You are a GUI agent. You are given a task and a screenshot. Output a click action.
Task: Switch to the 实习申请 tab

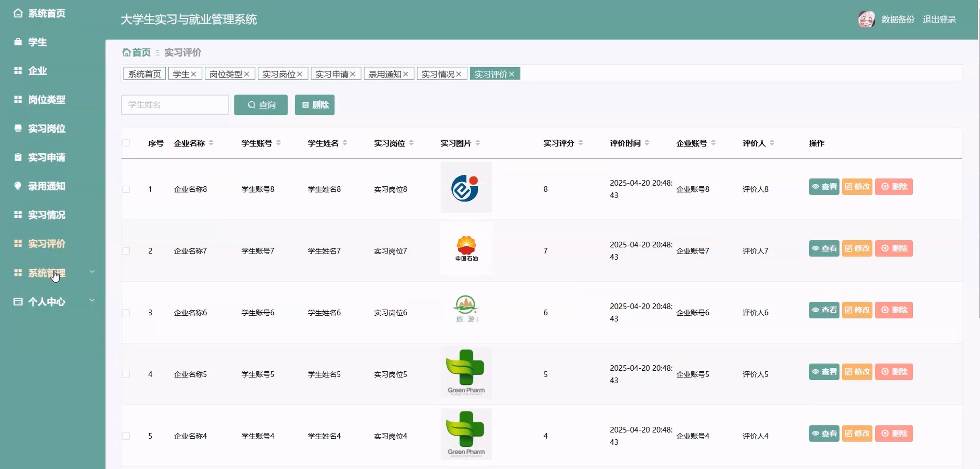point(332,74)
